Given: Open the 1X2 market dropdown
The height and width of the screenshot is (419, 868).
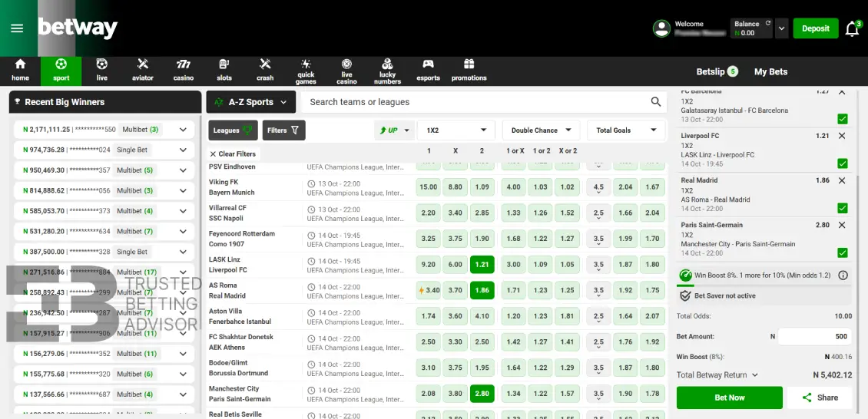Looking at the screenshot, I should point(457,130).
